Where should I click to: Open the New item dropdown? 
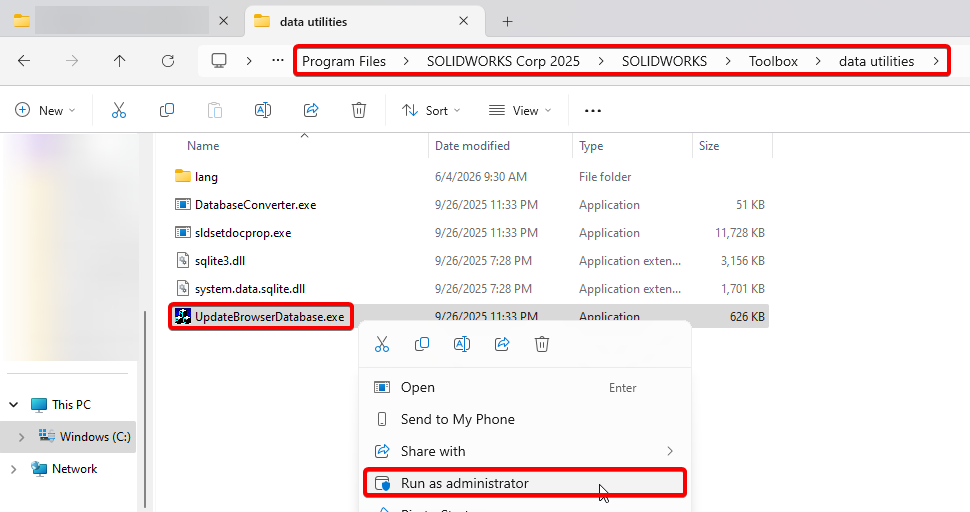pos(45,111)
